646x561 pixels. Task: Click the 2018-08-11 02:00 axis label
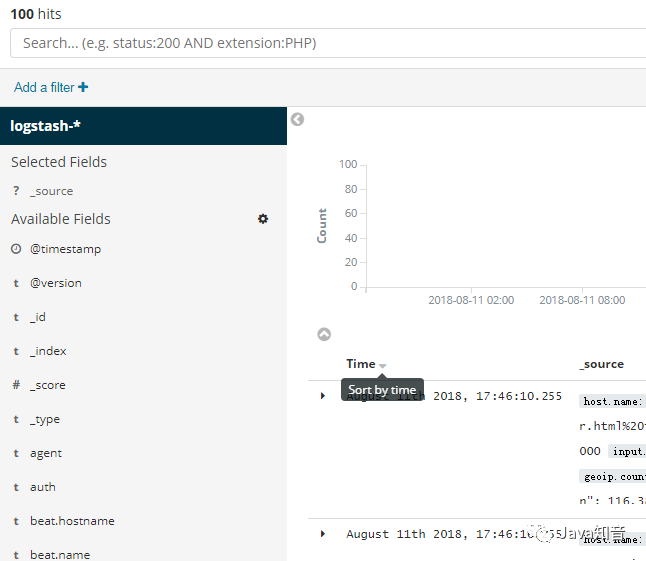pos(471,300)
